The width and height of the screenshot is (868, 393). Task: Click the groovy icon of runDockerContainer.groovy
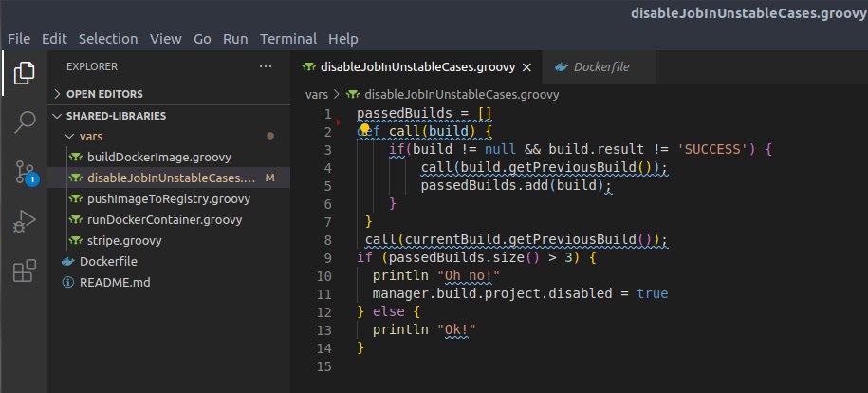click(75, 219)
